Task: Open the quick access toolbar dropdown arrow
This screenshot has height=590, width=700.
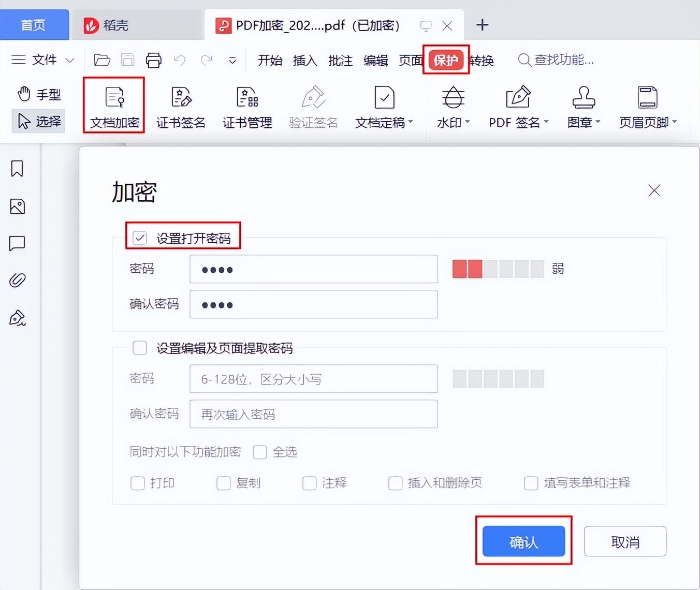Action: pyautogui.click(x=232, y=61)
